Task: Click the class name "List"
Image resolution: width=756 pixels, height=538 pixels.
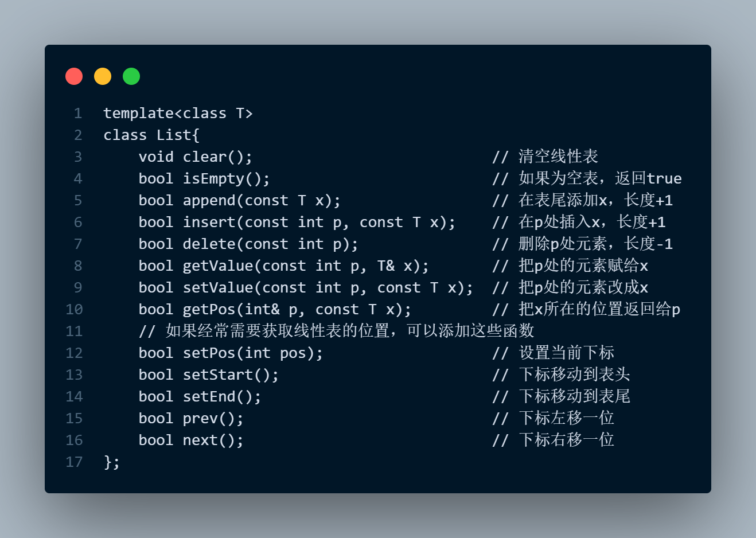Action: click(x=174, y=135)
